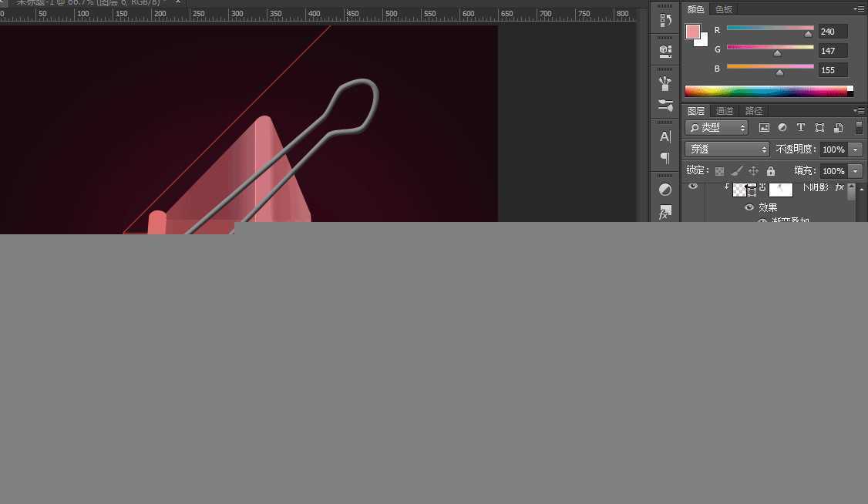Open the History panel icon
Screen dimensions: 868x504
coord(665,21)
